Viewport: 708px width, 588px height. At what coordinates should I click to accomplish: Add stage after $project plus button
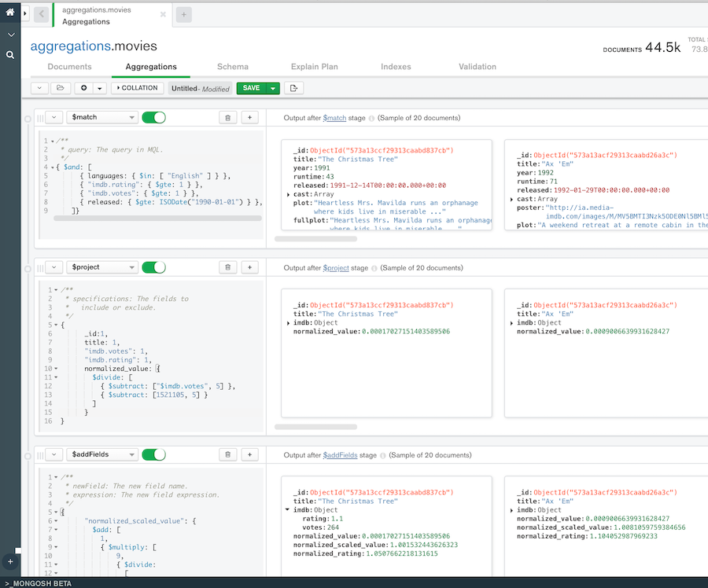pyautogui.click(x=249, y=267)
